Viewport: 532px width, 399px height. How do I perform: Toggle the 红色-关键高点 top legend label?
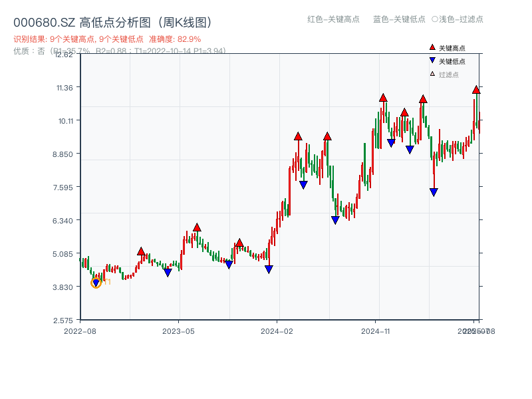point(333,19)
